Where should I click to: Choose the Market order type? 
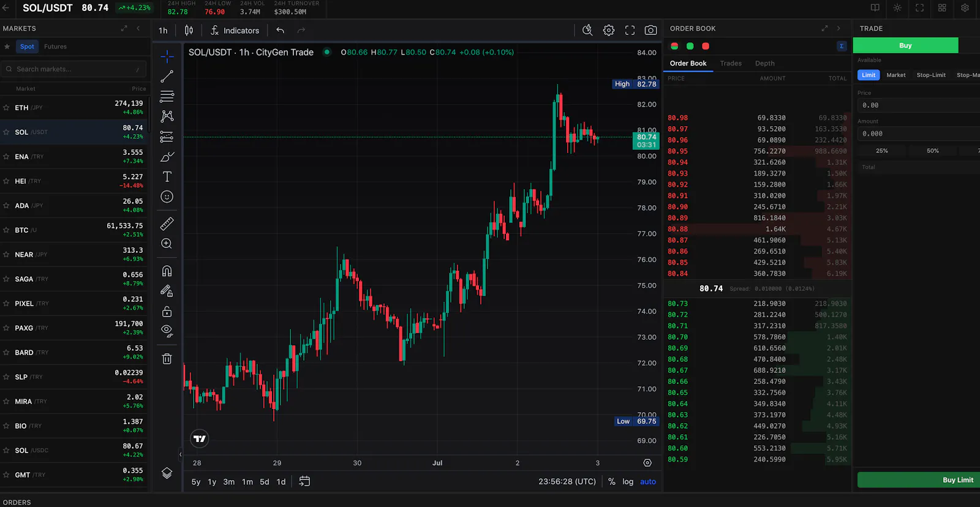click(895, 75)
